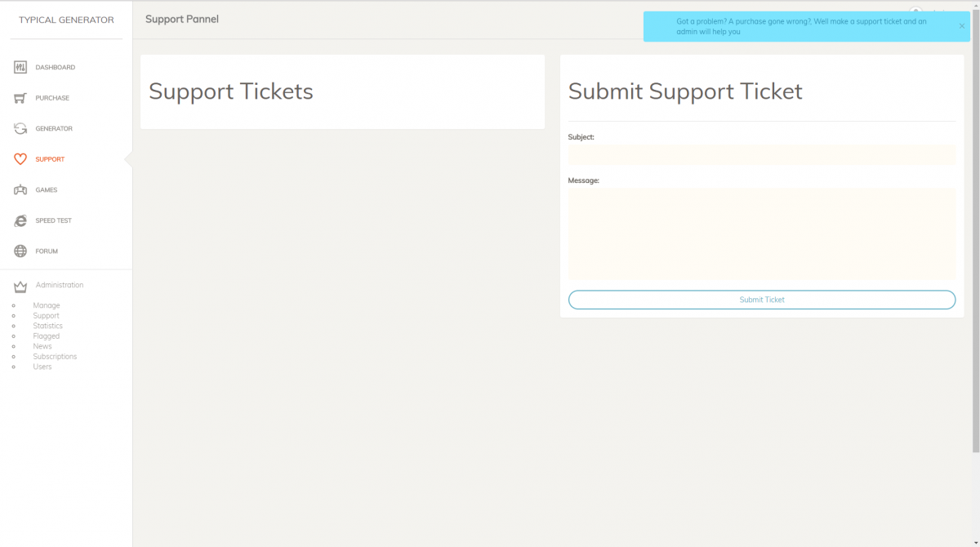The height and width of the screenshot is (547, 980).
Task: Click the Dashboard chart icon in sidebar
Action: [x=20, y=67]
